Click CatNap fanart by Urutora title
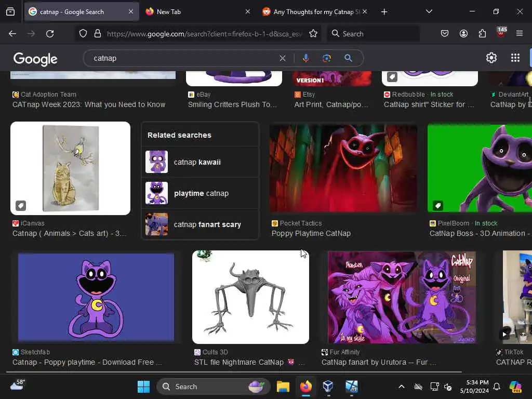The width and height of the screenshot is (532, 399). click(379, 362)
